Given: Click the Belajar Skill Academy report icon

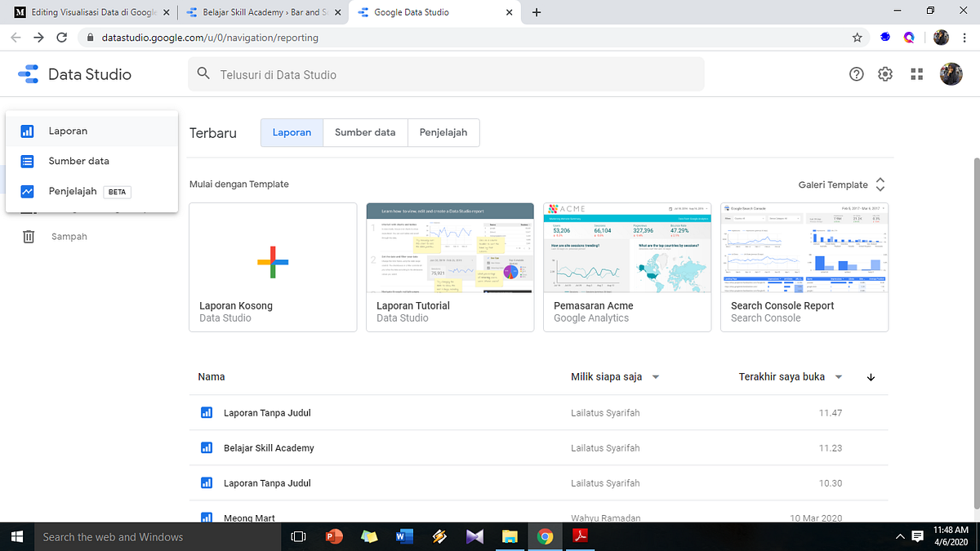Looking at the screenshot, I should coord(206,448).
